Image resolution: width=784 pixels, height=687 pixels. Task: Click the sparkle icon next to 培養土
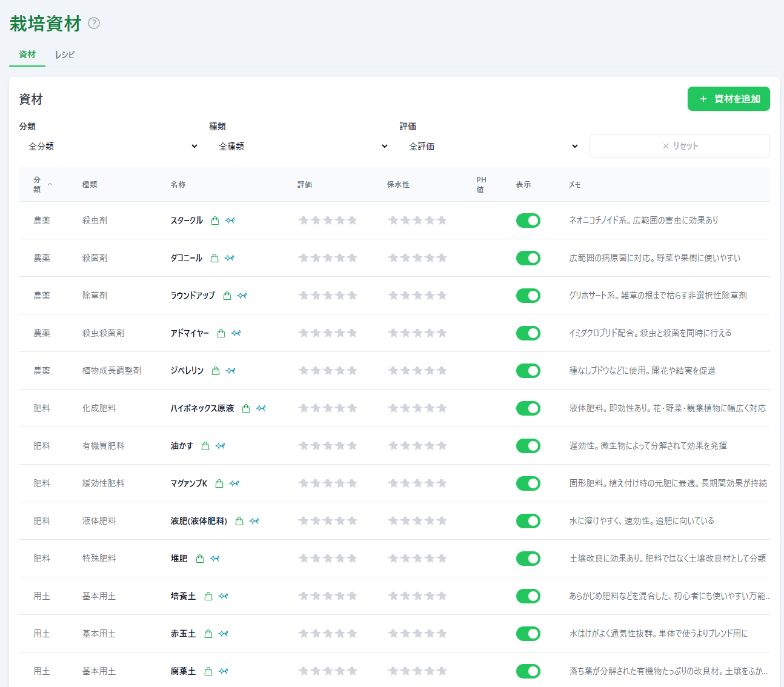(x=224, y=596)
